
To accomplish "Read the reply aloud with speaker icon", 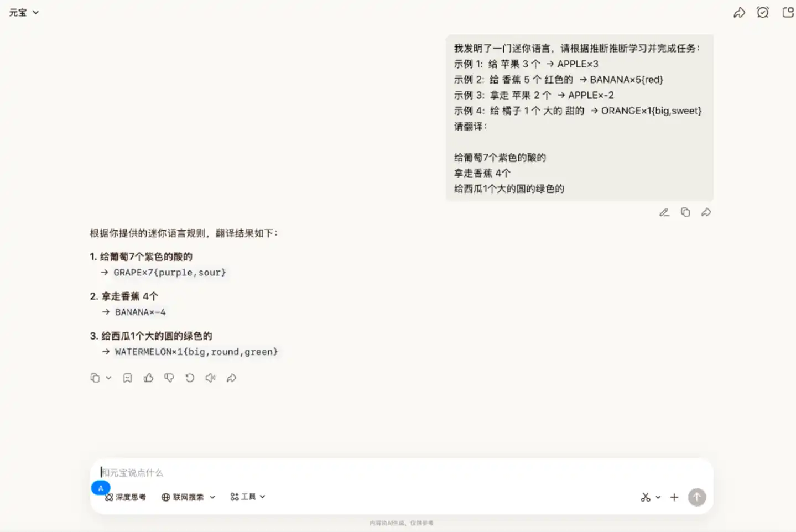I will coord(210,378).
